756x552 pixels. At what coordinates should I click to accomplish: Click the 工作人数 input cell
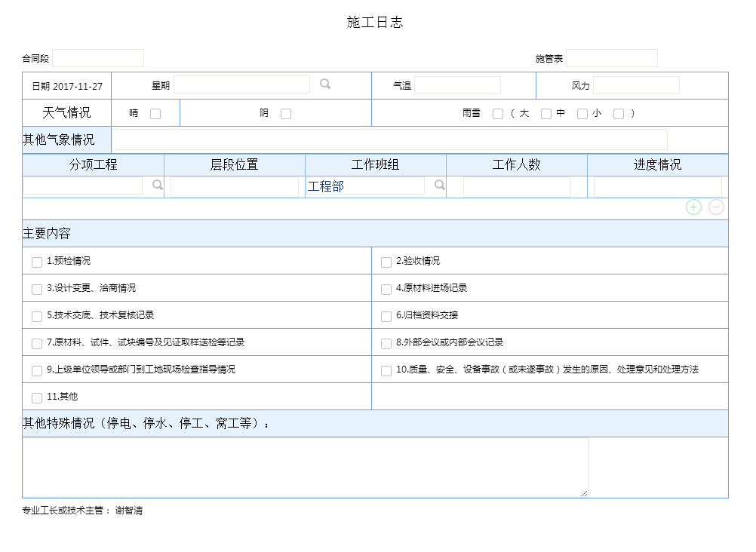516,187
